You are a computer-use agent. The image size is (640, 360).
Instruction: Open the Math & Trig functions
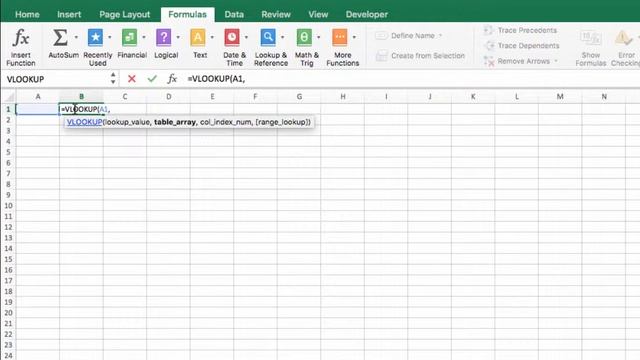(307, 47)
